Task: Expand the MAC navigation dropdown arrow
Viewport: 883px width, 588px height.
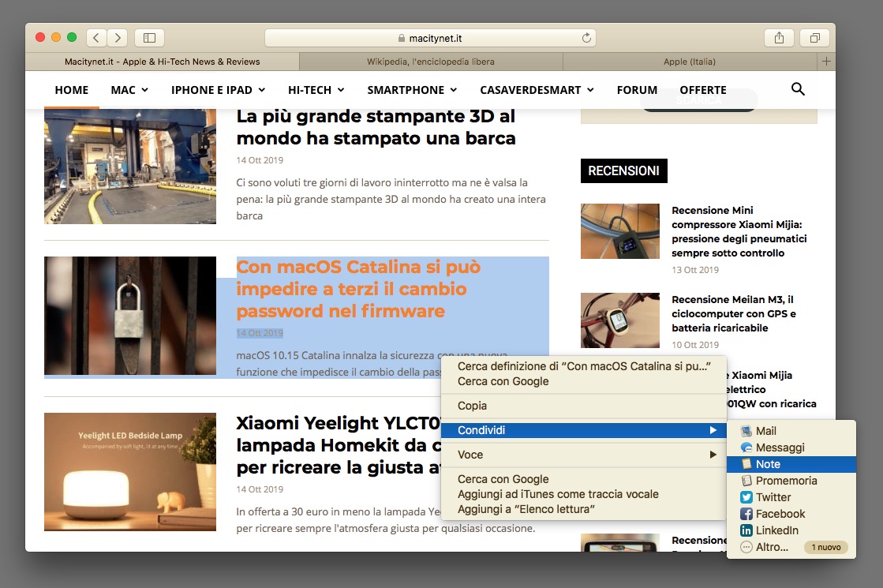Action: (144, 90)
